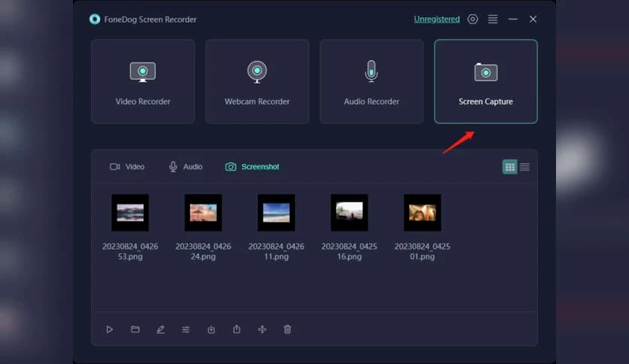629x364 pixels.
Task: Click the edit pencil icon
Action: point(160,329)
